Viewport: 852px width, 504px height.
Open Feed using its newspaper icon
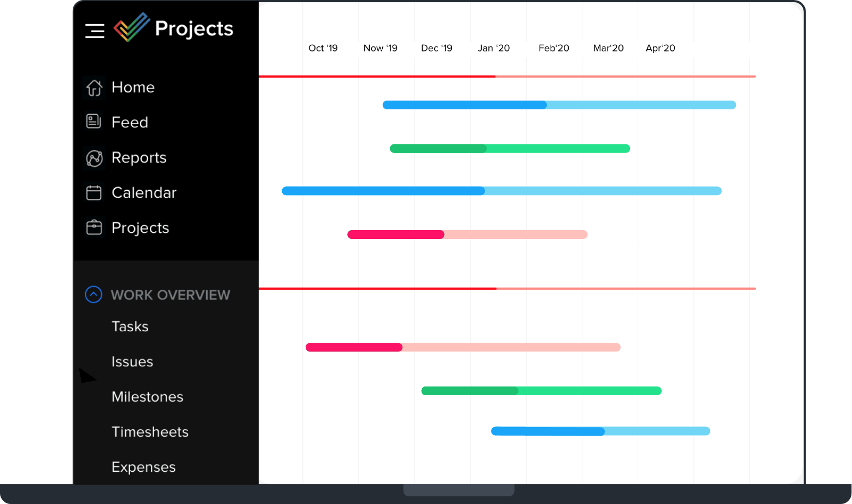coord(94,122)
